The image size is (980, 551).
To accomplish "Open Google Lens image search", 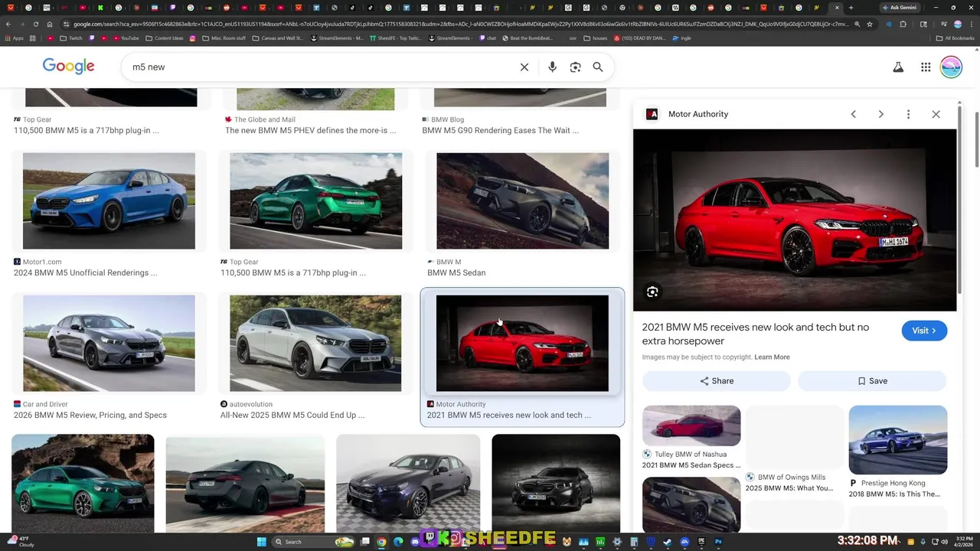I will (575, 67).
